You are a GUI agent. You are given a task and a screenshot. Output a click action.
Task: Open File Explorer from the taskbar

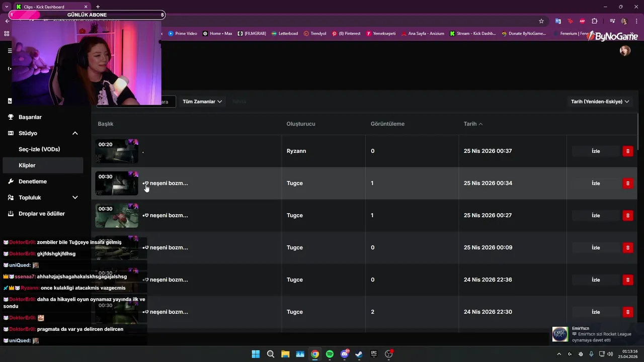point(285,354)
